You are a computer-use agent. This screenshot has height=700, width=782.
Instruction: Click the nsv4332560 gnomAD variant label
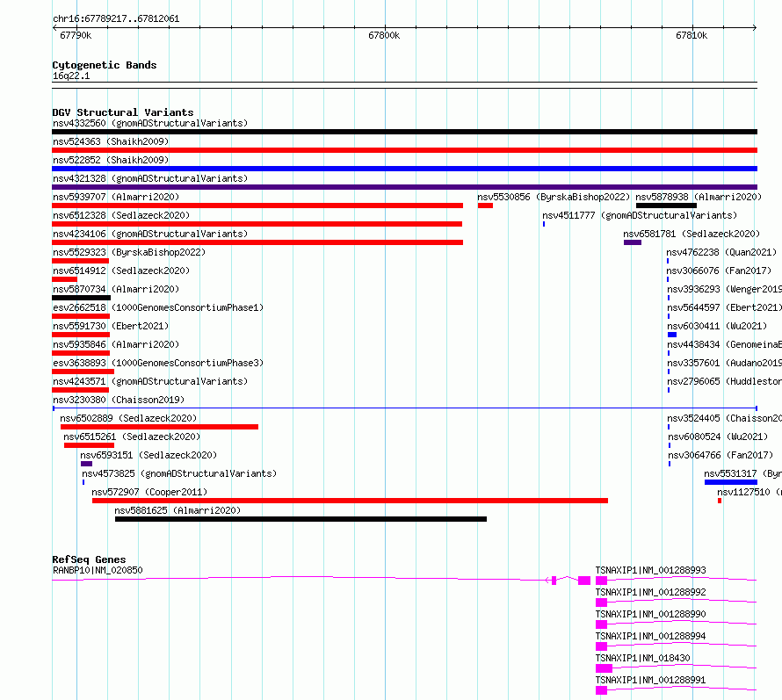[x=150, y=123]
